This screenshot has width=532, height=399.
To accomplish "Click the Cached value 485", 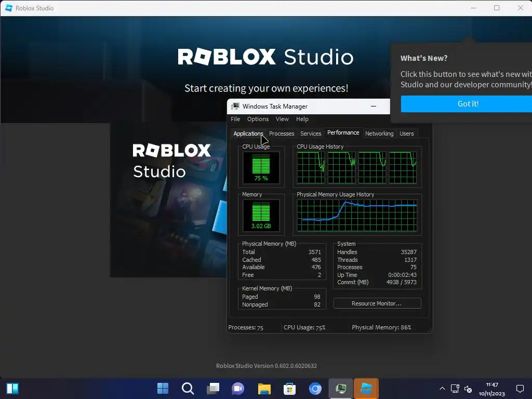I will (x=316, y=260).
